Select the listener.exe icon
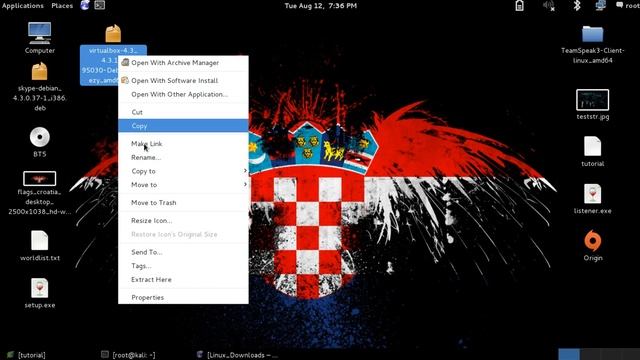Screen dimensions: 640x360 tap(592, 193)
